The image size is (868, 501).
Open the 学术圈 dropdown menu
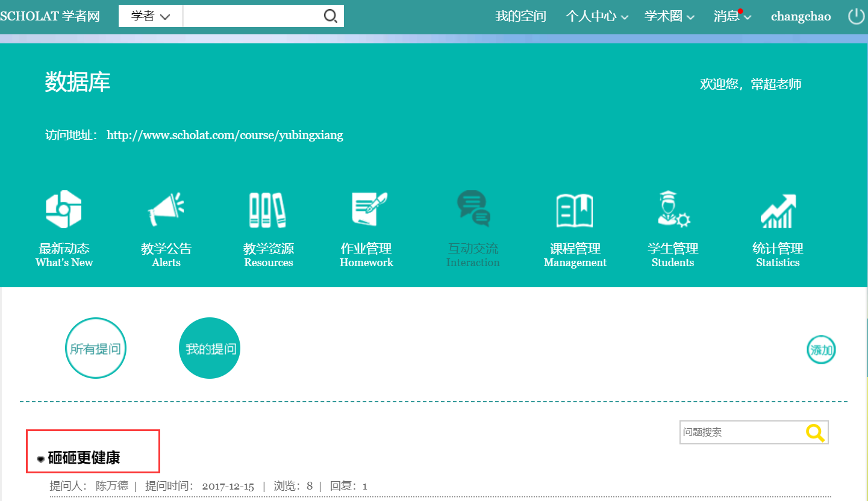pos(669,17)
